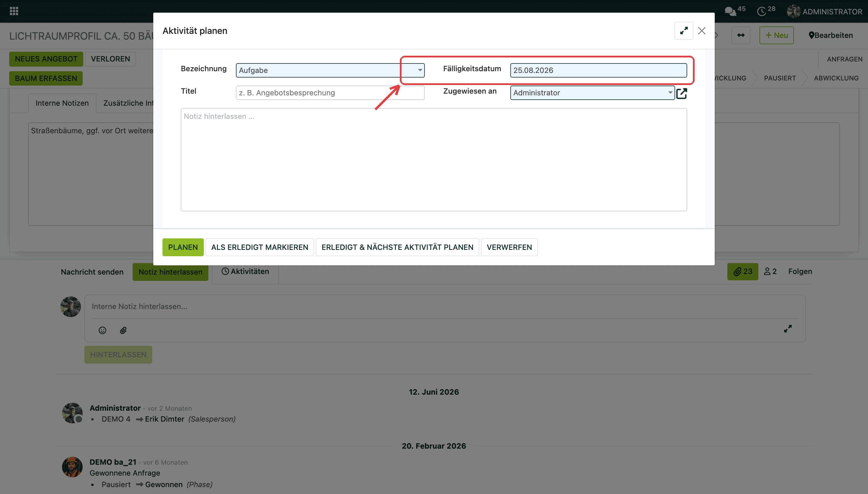Click the Fälligkeitsdatum date field
This screenshot has width=868, height=494.
pos(598,70)
